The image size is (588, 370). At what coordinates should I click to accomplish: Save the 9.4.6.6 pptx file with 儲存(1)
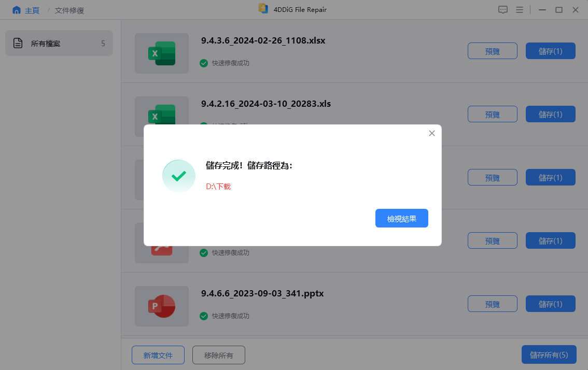tap(551, 304)
